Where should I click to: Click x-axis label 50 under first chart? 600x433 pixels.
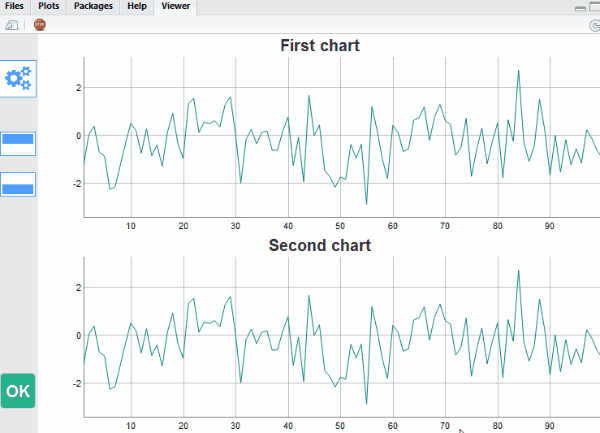tap(340, 225)
